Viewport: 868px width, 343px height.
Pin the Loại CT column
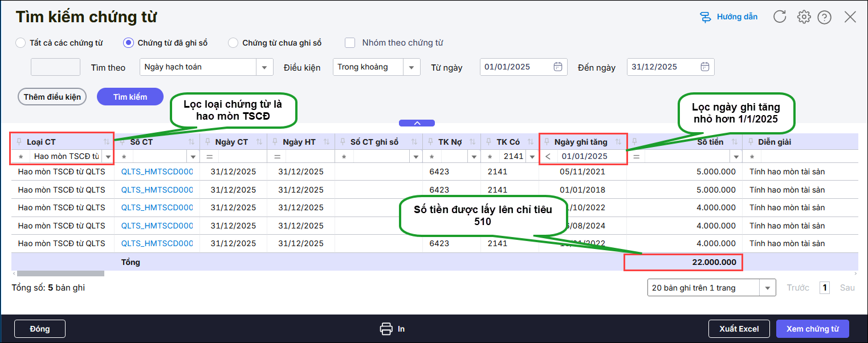(19, 142)
